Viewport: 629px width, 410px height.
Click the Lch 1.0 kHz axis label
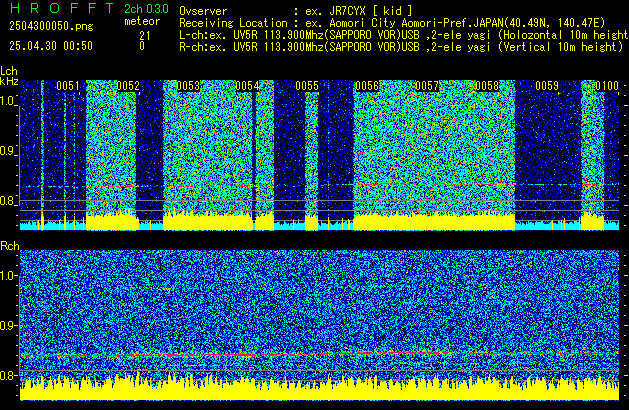click(x=8, y=101)
